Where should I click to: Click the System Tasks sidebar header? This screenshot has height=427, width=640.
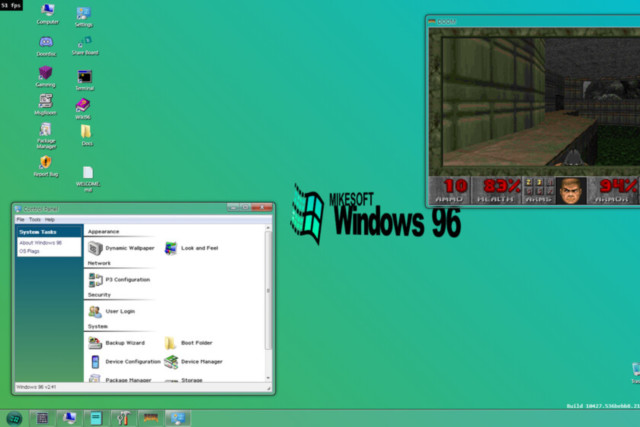click(x=49, y=232)
